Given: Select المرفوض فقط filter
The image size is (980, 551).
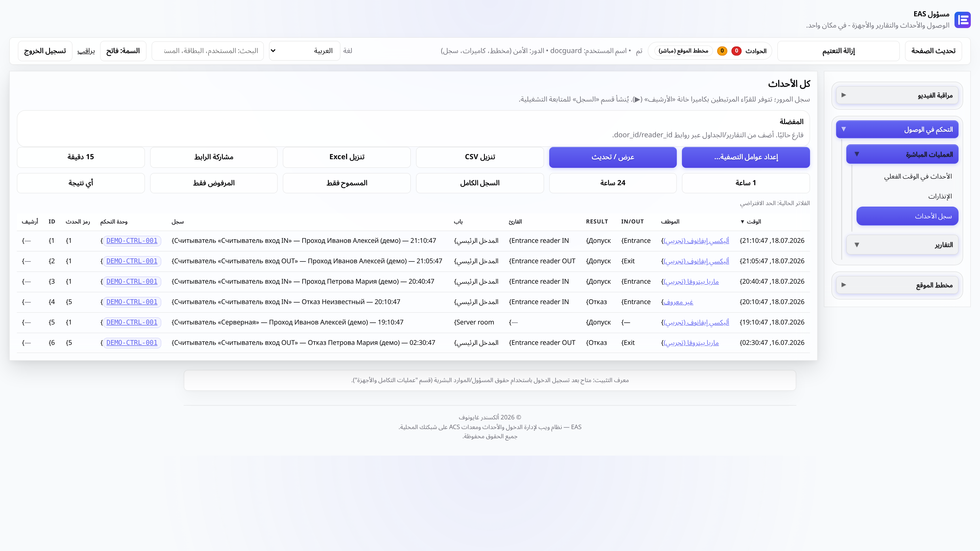Looking at the screenshot, I should tap(214, 183).
